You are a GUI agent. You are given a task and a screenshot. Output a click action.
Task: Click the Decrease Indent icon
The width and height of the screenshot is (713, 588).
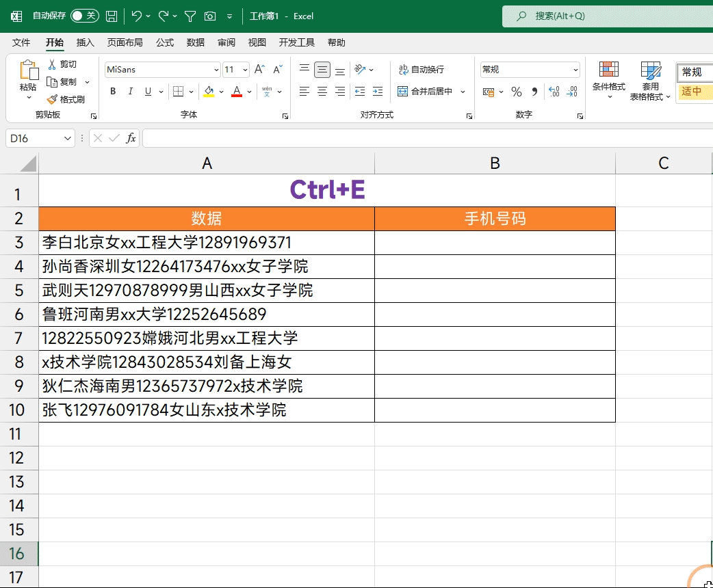[x=360, y=92]
